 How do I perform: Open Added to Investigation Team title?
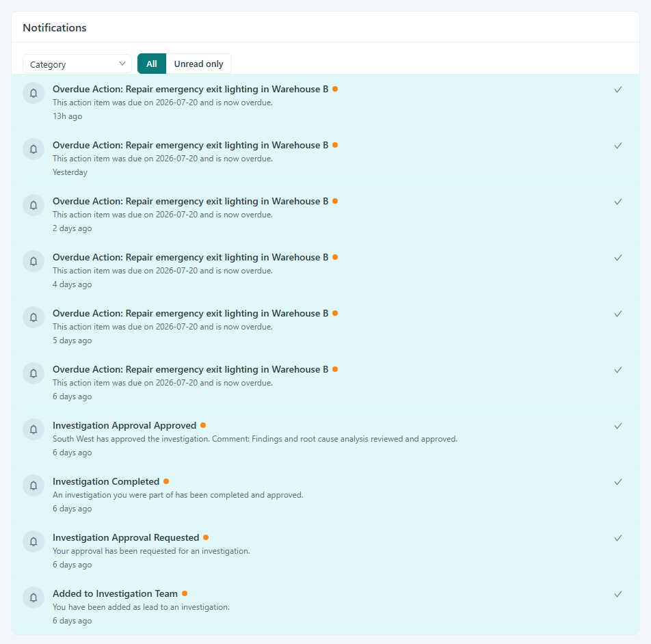tap(115, 593)
